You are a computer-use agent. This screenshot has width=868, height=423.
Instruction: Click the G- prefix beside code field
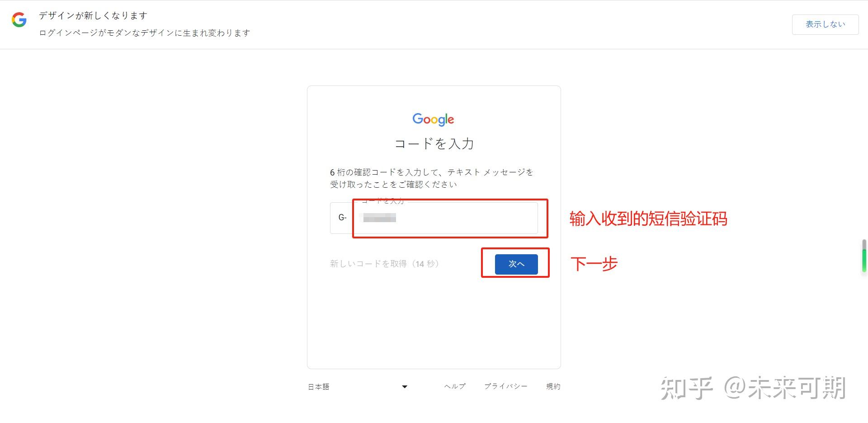pos(342,218)
